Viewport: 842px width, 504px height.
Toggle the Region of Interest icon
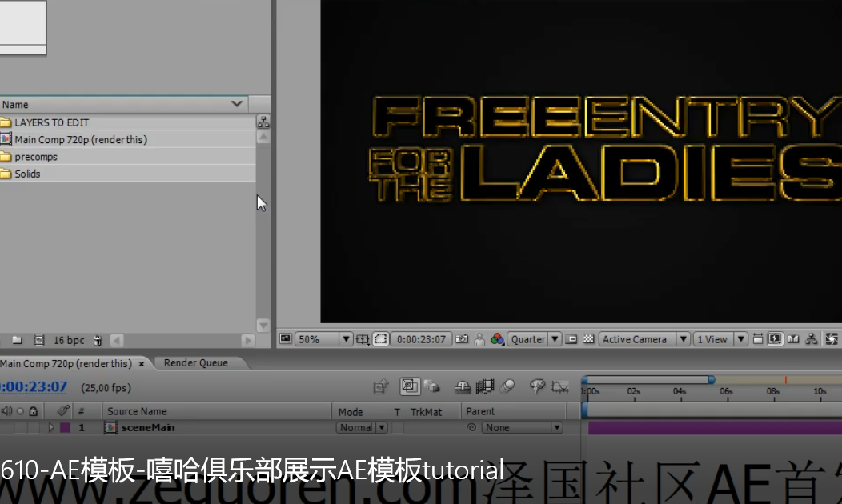[x=571, y=339]
